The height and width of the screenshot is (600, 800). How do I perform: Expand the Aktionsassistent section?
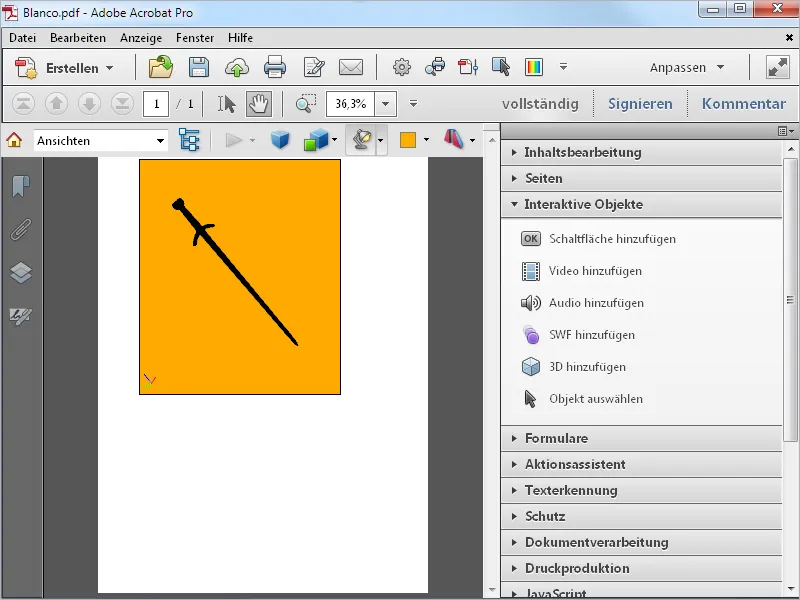click(641, 464)
